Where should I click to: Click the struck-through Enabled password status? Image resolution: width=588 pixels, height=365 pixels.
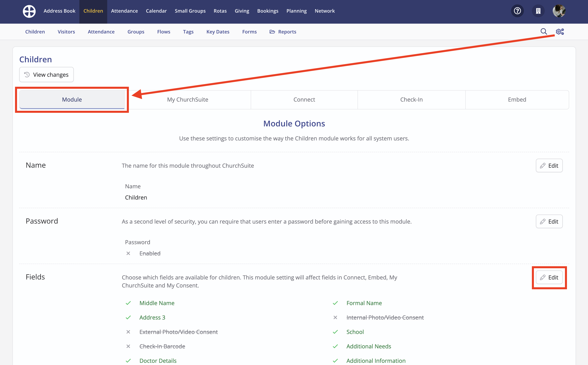(x=150, y=253)
